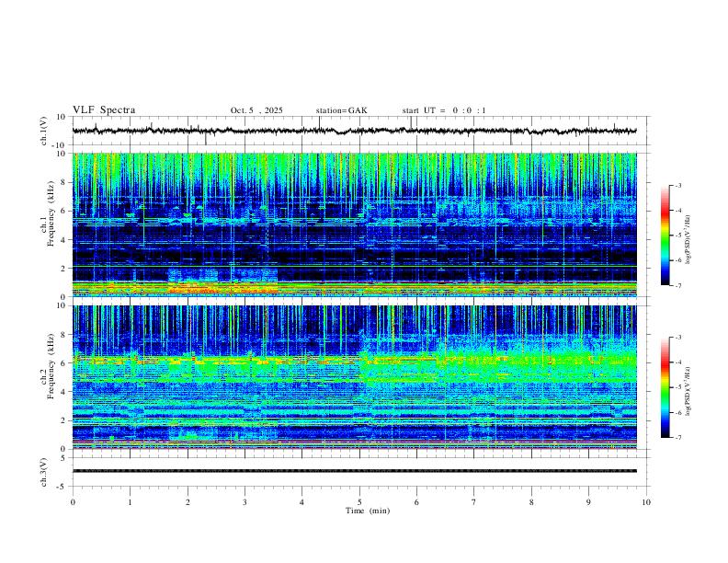This screenshot has height=563, width=728.
Task: Click the ch.1 spectrogram plot
Action: tap(354, 224)
